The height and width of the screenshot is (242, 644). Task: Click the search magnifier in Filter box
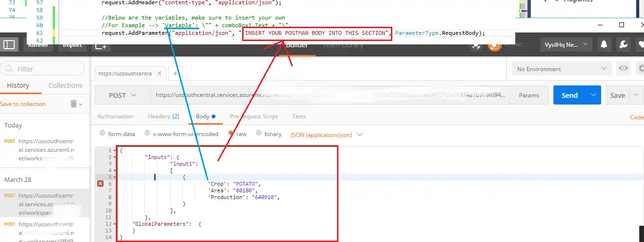(x=9, y=69)
